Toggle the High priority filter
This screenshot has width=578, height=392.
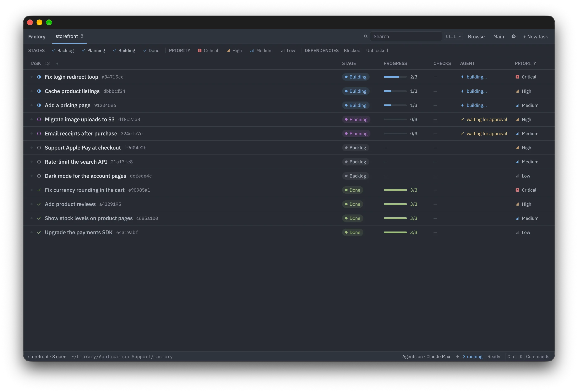pos(234,50)
